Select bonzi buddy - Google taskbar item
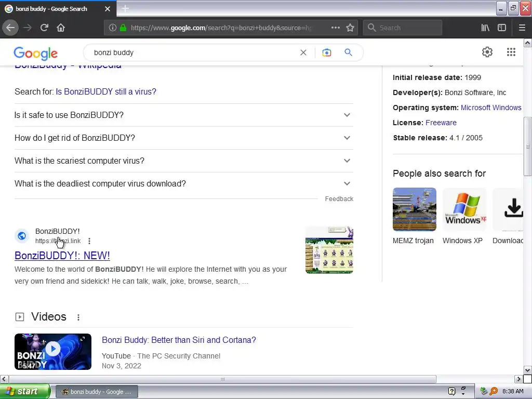The height and width of the screenshot is (399, 532). coord(96,392)
